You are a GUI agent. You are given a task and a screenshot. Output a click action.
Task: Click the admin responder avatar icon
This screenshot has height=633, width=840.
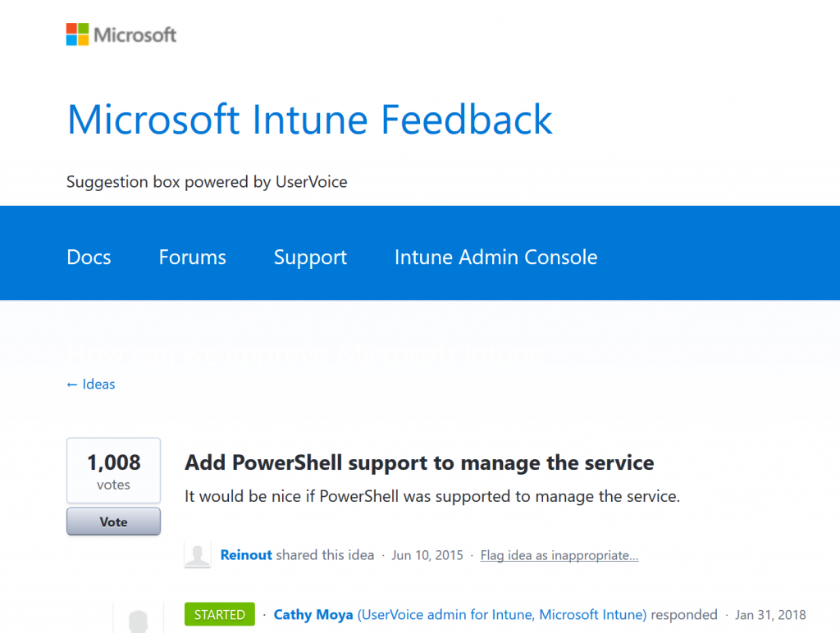point(138,620)
